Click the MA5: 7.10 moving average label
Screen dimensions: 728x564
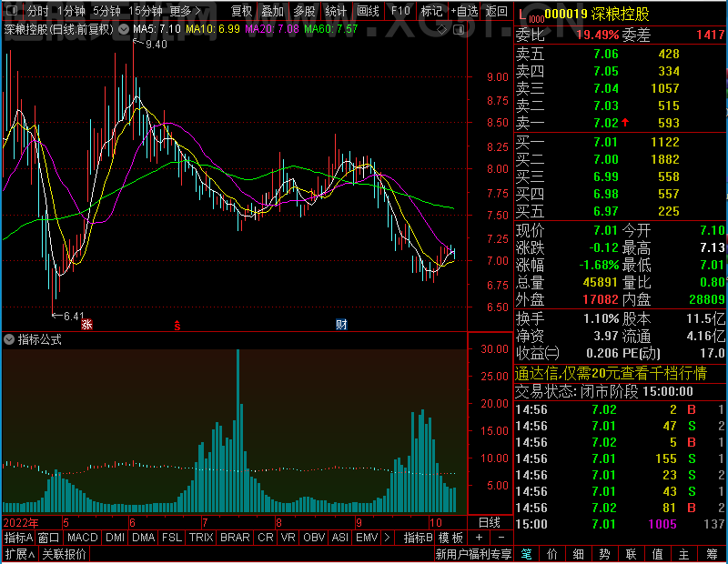point(157,29)
